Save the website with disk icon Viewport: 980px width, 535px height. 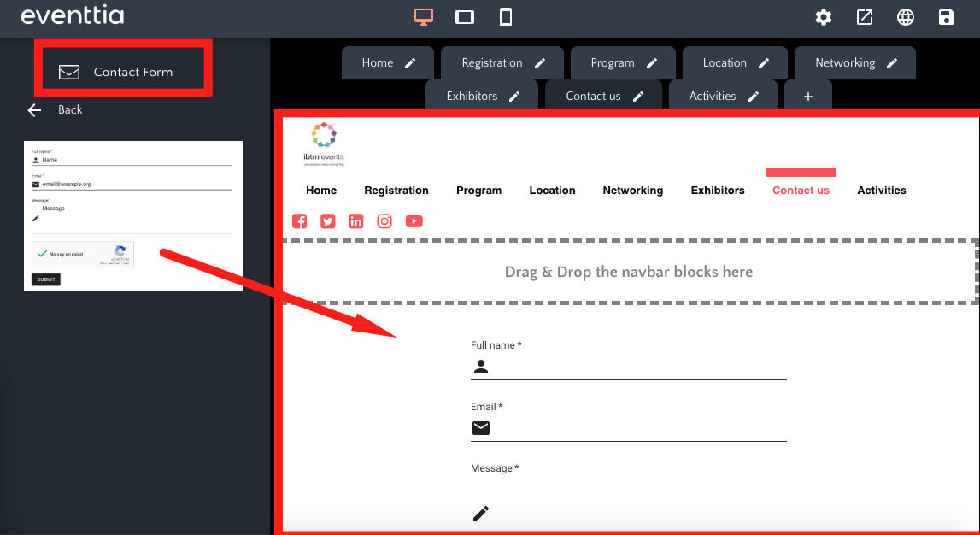coord(946,17)
